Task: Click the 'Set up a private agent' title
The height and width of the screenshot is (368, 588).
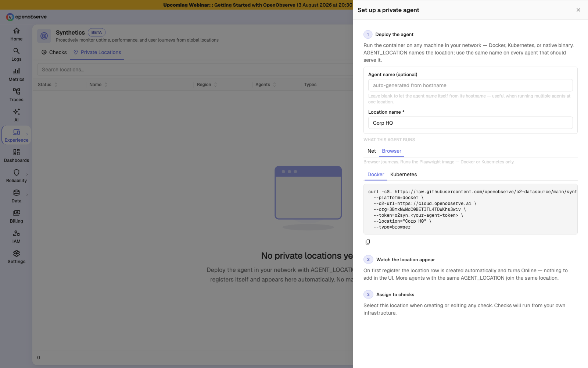Action: [x=388, y=10]
